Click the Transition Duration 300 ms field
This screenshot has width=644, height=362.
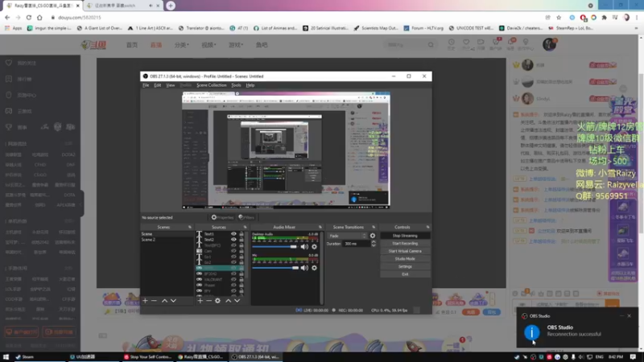pyautogui.click(x=357, y=244)
